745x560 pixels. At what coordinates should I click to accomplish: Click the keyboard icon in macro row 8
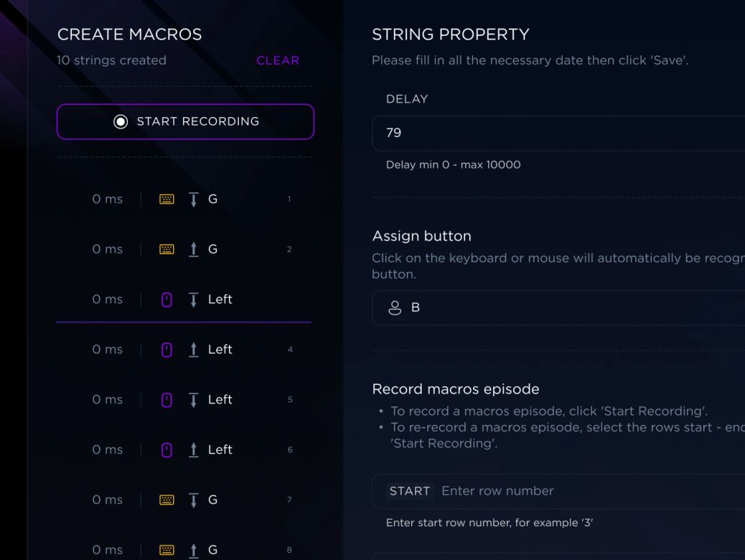167,550
